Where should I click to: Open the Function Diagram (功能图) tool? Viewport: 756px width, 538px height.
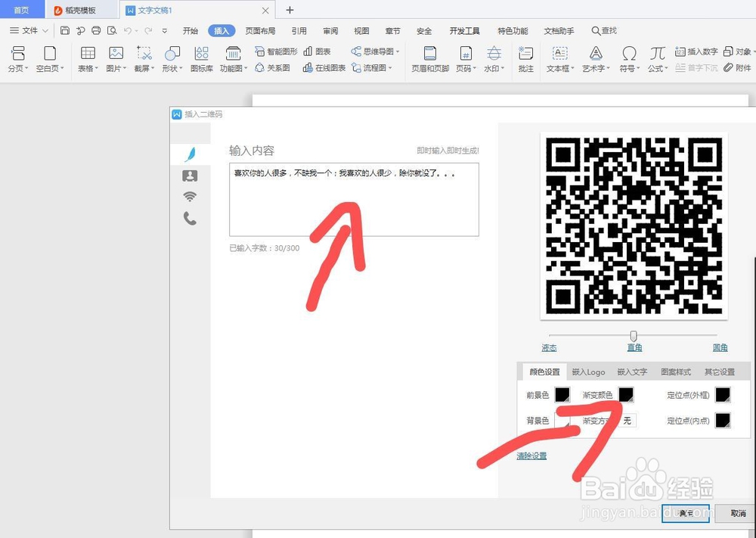click(x=234, y=59)
